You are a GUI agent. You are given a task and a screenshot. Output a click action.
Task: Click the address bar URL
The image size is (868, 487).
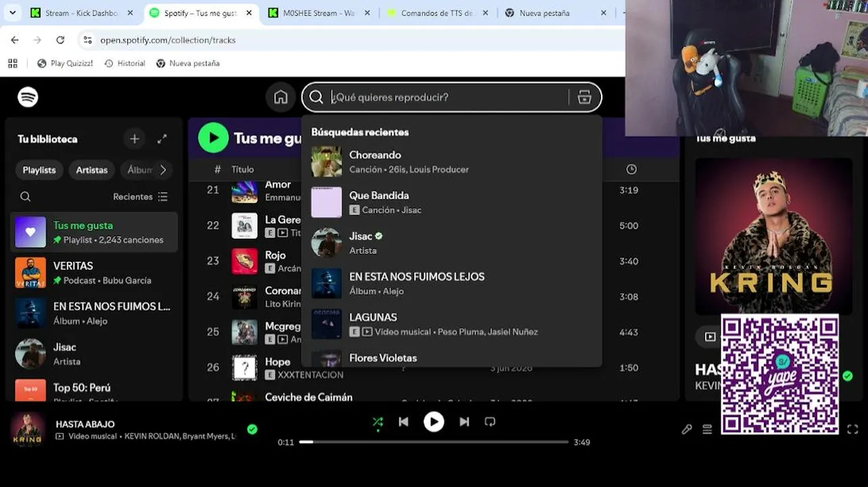click(168, 40)
